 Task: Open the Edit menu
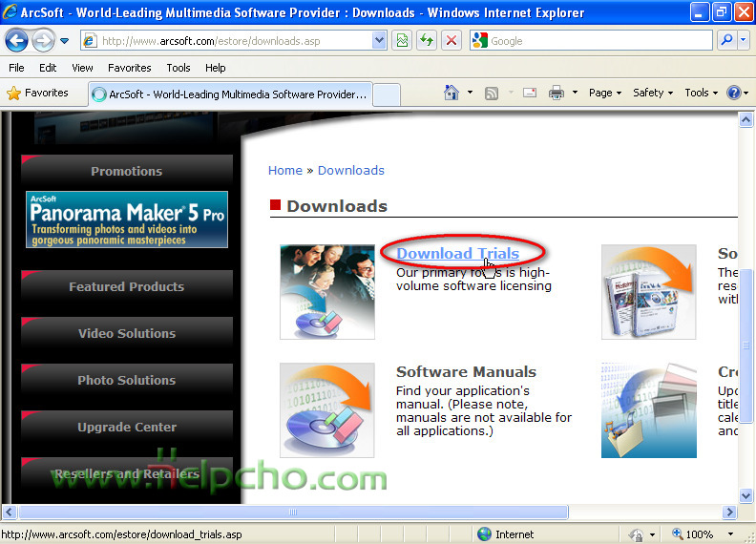[48, 68]
